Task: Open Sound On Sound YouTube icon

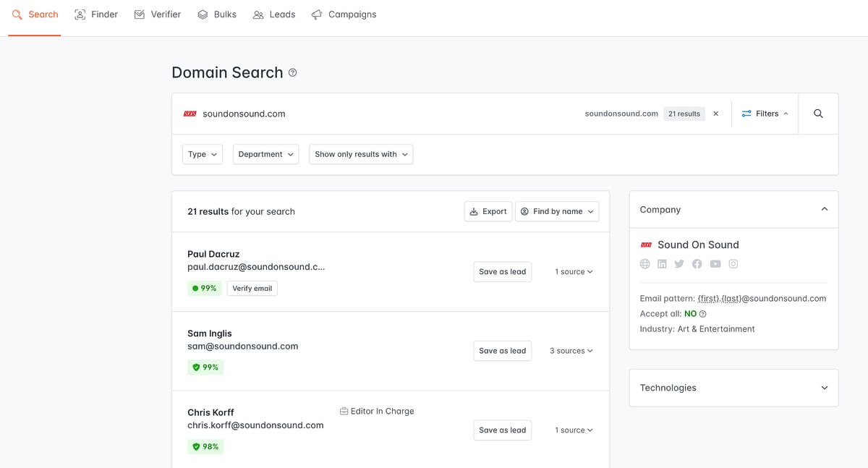Action: pos(715,264)
